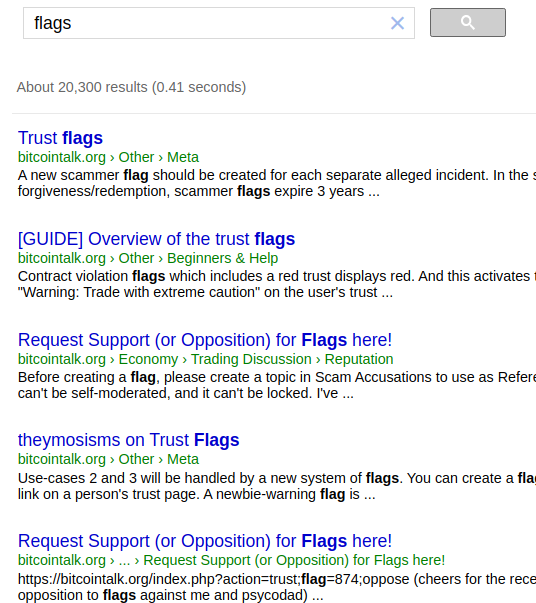Open third result 'Request Support (or Opposition) for Flags here!'
This screenshot has height=603, width=536.
coord(205,340)
